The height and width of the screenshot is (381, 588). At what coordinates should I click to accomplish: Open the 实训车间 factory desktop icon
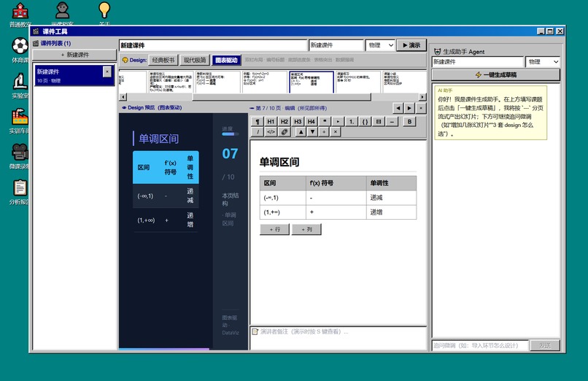pyautogui.click(x=20, y=120)
